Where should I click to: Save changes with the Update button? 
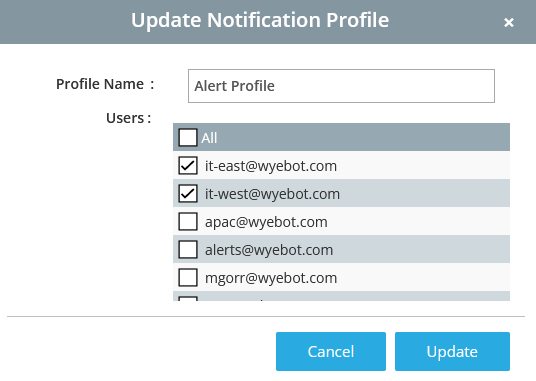coord(452,351)
